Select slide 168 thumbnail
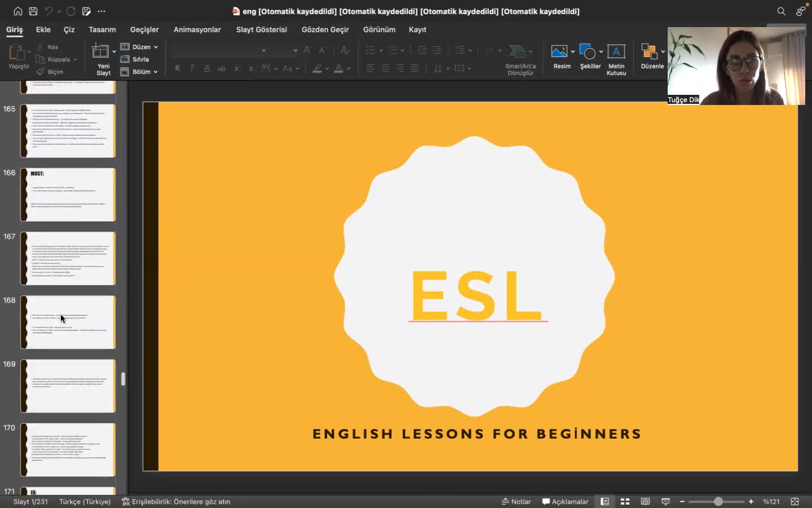Screen dimensions: 812x508 (x=68, y=322)
